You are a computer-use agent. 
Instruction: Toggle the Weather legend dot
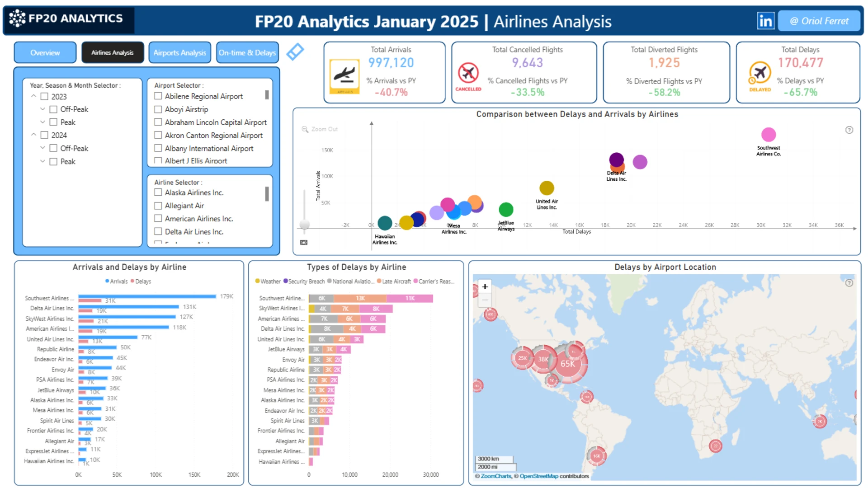[258, 281]
